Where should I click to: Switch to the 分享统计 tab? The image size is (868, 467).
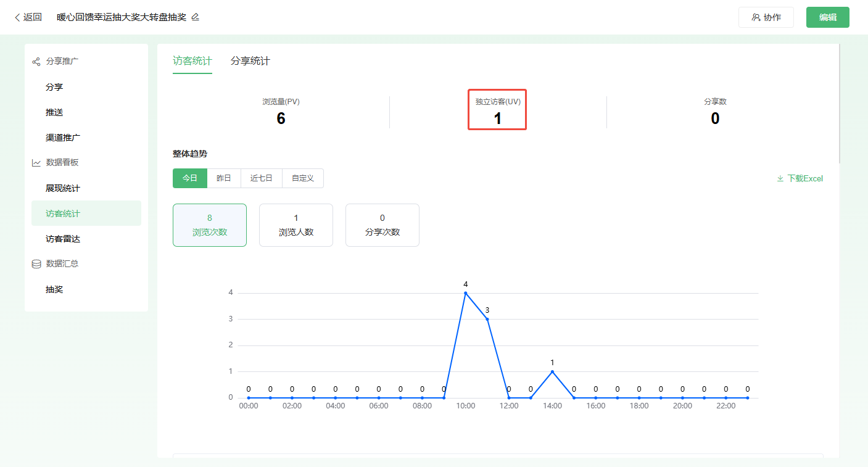pyautogui.click(x=250, y=61)
